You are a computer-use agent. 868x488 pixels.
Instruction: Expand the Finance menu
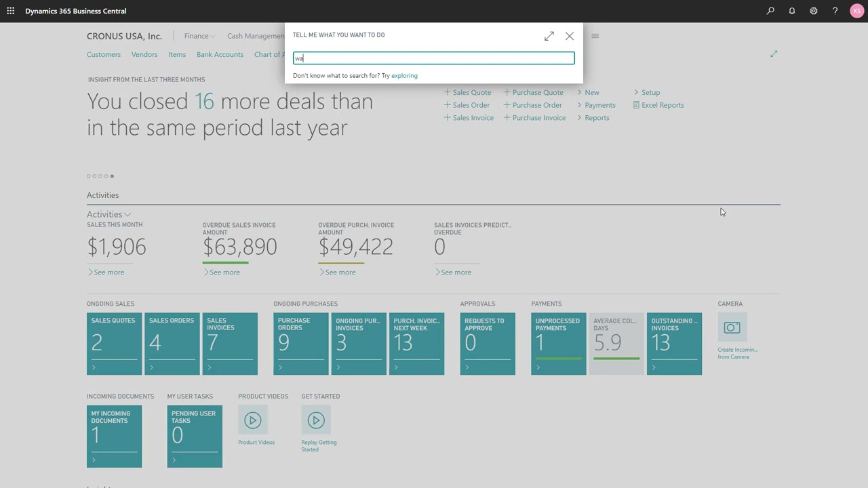tap(199, 36)
